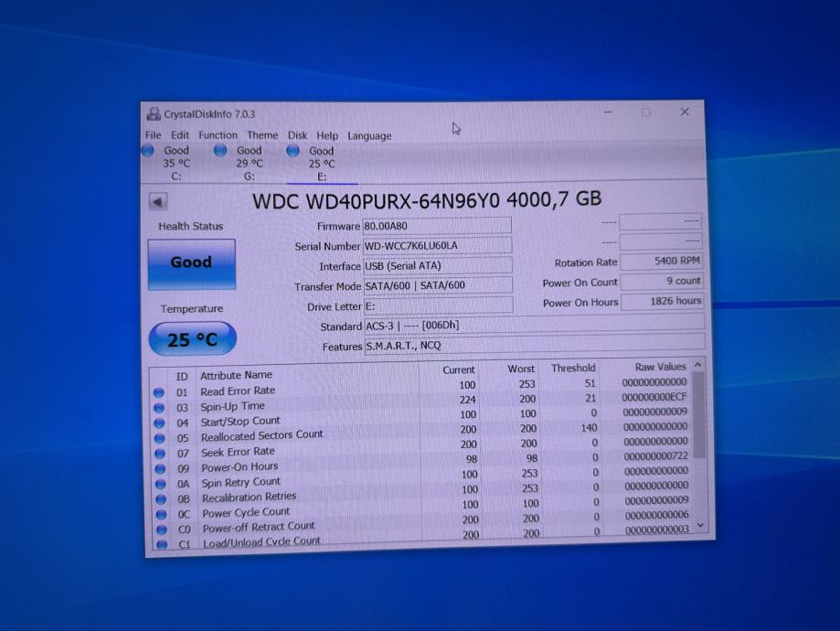Select the Start/Stop Count attribute name
Screen dimensions: 840x631
tap(240, 421)
